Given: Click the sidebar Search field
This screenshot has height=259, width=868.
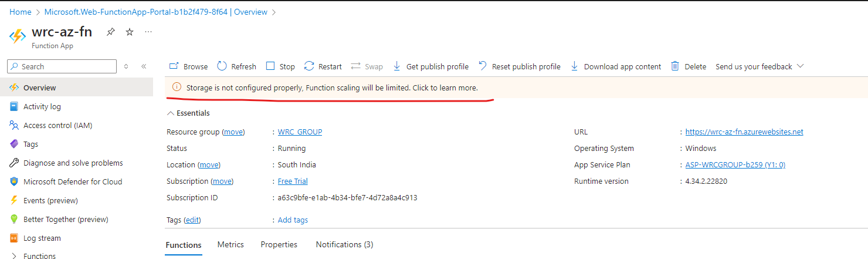Looking at the screenshot, I should coord(62,66).
